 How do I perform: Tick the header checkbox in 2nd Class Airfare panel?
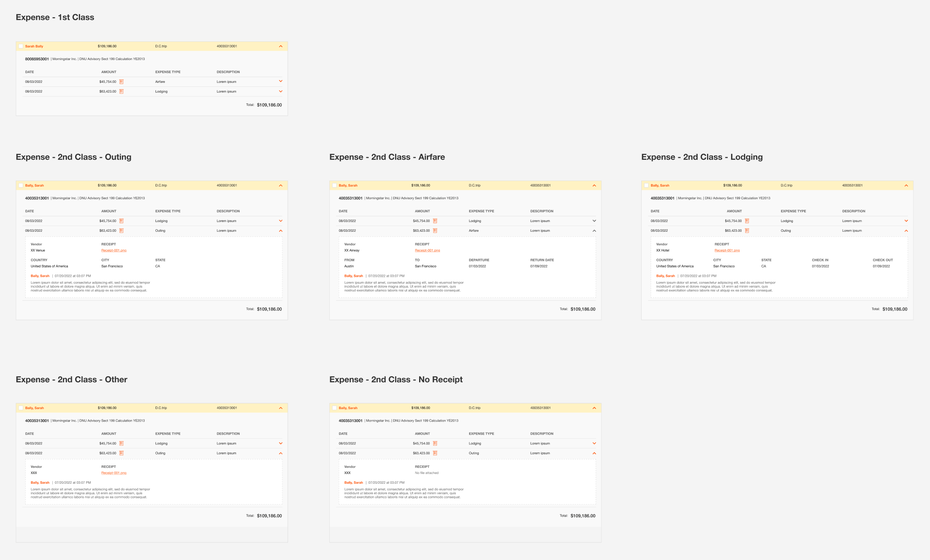(x=334, y=185)
